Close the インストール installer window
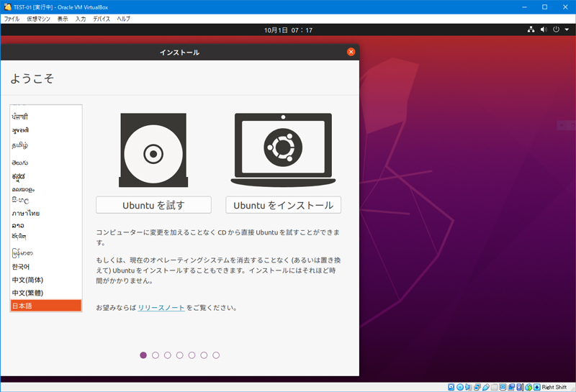Screen dimensions: 576x392 click(351, 52)
